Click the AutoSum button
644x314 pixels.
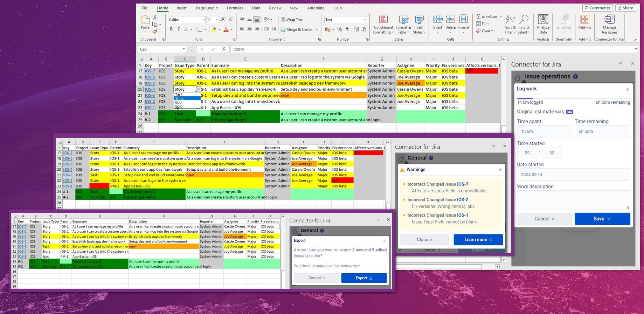(x=487, y=17)
